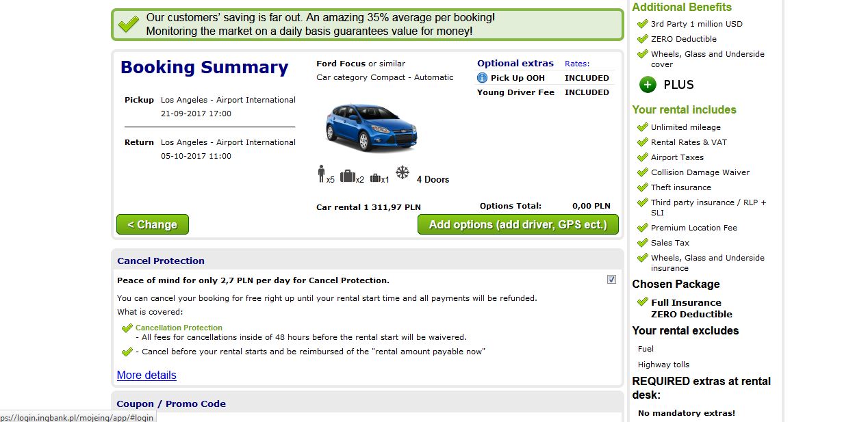The image size is (868, 422).
Task: Open the More details link
Action: click(146, 375)
